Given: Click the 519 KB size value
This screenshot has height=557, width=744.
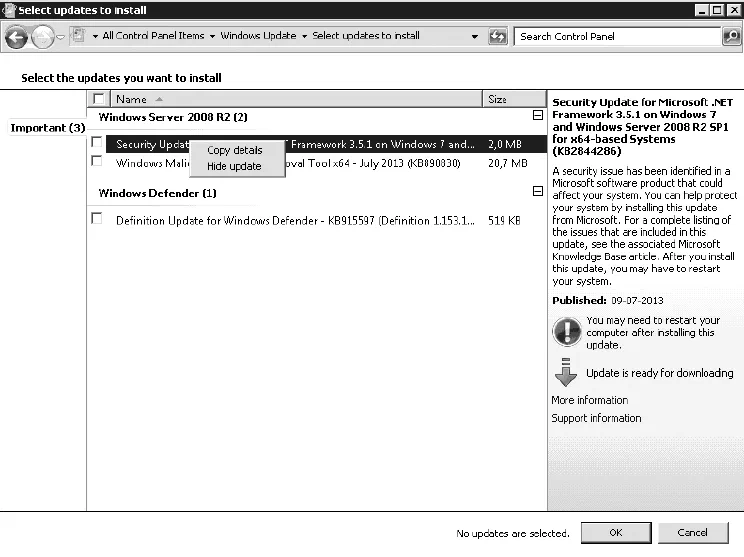Looking at the screenshot, I should click(x=504, y=221).
